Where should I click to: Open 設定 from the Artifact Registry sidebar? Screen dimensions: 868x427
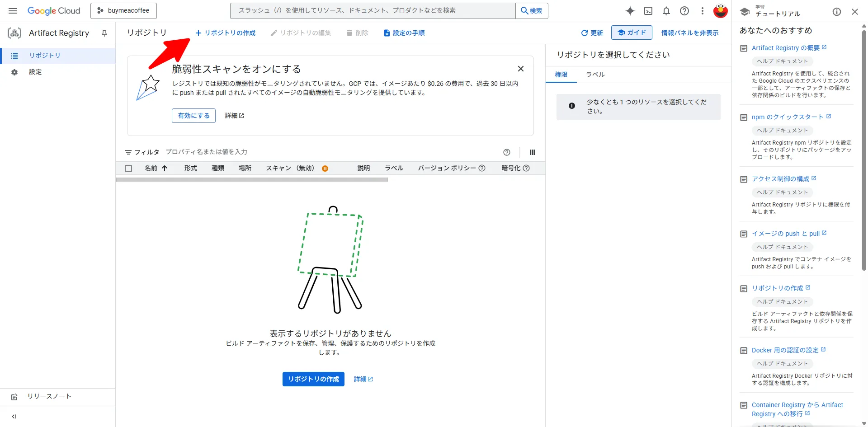coord(36,71)
